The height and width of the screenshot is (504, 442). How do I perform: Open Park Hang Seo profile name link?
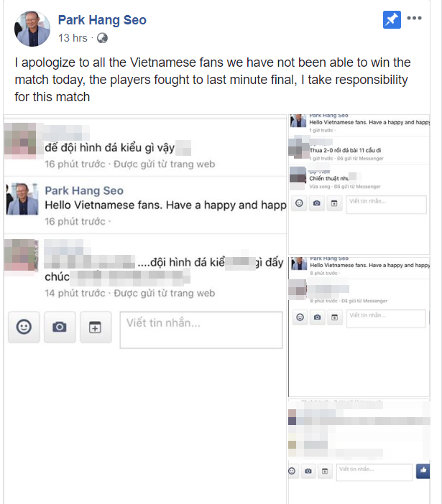point(102,20)
